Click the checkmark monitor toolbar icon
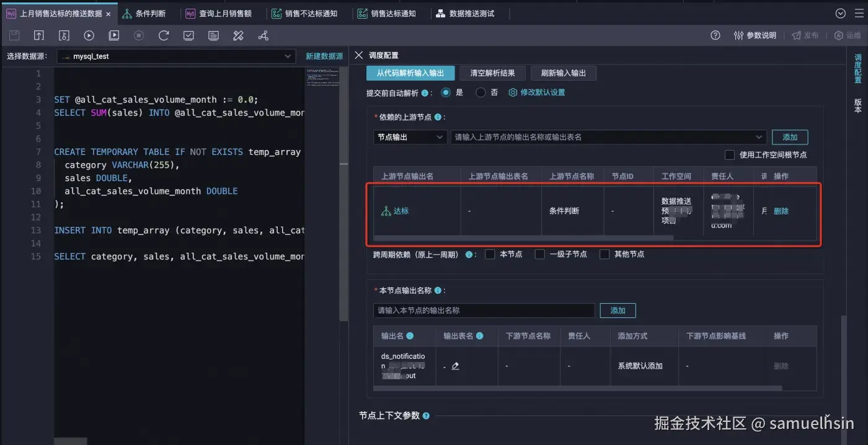The height and width of the screenshot is (445, 868). pos(189,36)
